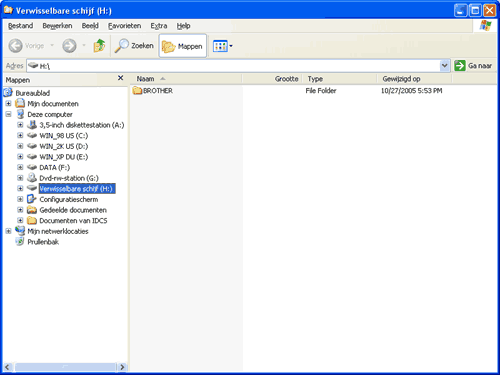Click the Deze computer icon
This screenshot has height=375, width=500.
20,114
